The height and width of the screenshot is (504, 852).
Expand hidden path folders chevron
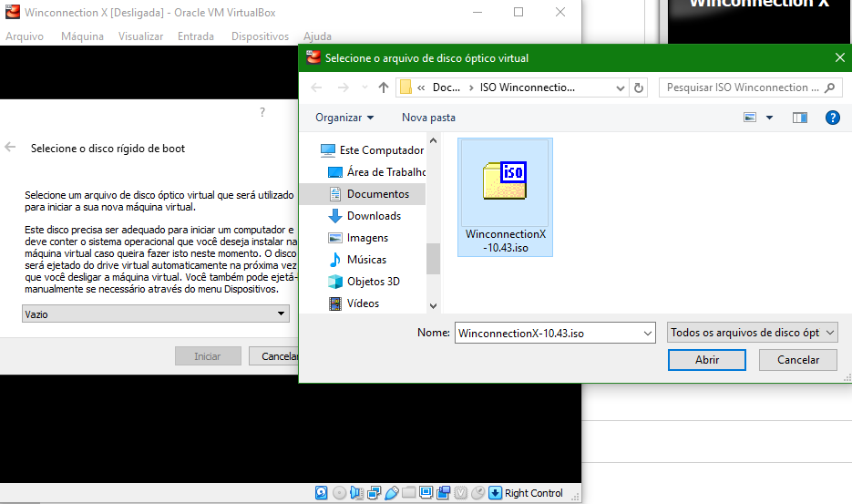coord(421,87)
